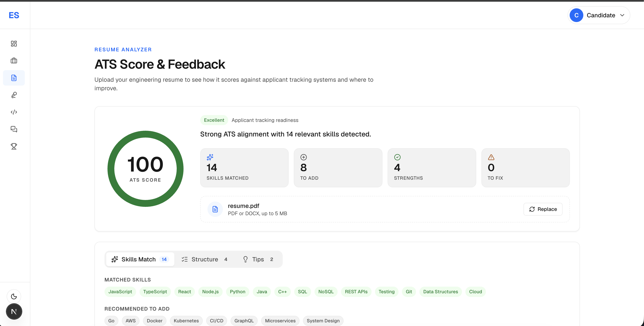Open the code brackets icon in sidebar
Screen dimensions: 644x326
point(14,112)
